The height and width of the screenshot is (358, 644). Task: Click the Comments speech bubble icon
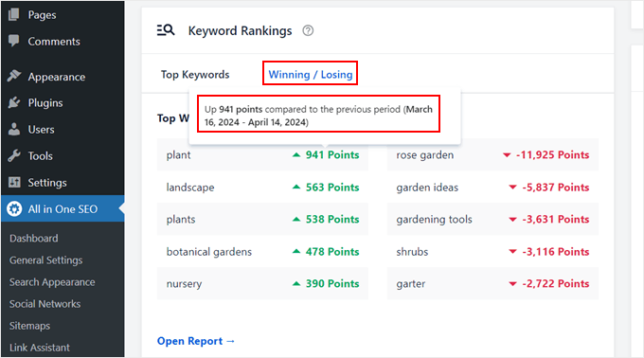click(x=14, y=41)
